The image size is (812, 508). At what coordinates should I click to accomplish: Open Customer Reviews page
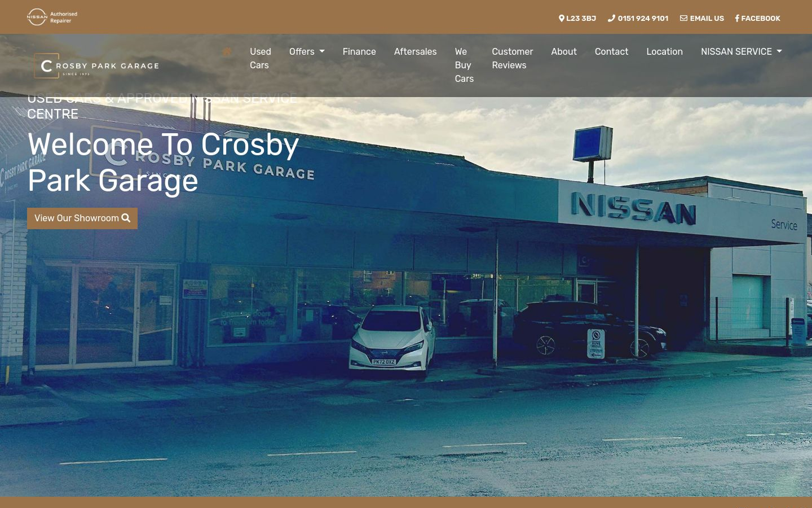point(512,58)
